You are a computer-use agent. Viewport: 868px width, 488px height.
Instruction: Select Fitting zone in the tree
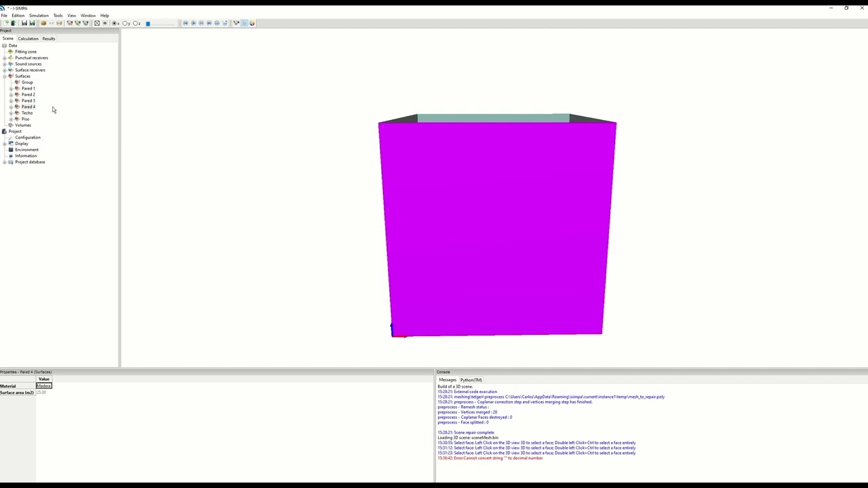point(26,52)
